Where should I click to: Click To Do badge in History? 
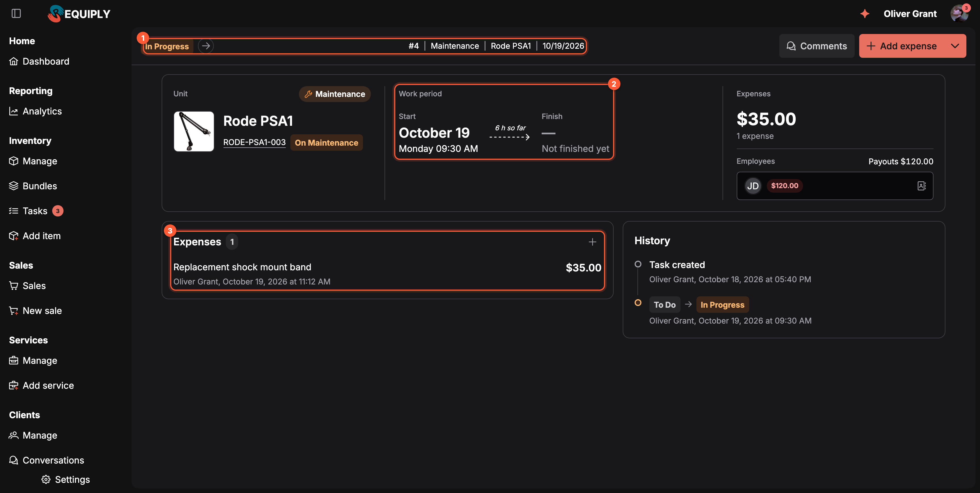[665, 305]
